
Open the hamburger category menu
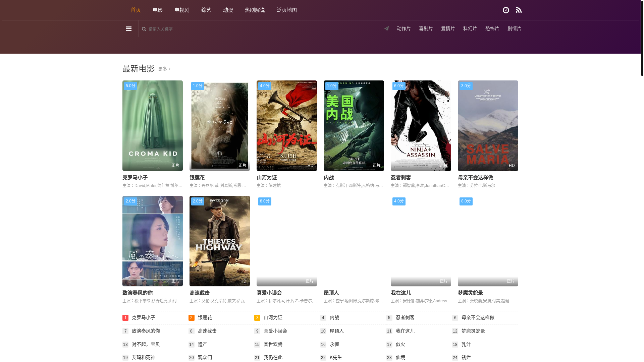[x=128, y=29]
